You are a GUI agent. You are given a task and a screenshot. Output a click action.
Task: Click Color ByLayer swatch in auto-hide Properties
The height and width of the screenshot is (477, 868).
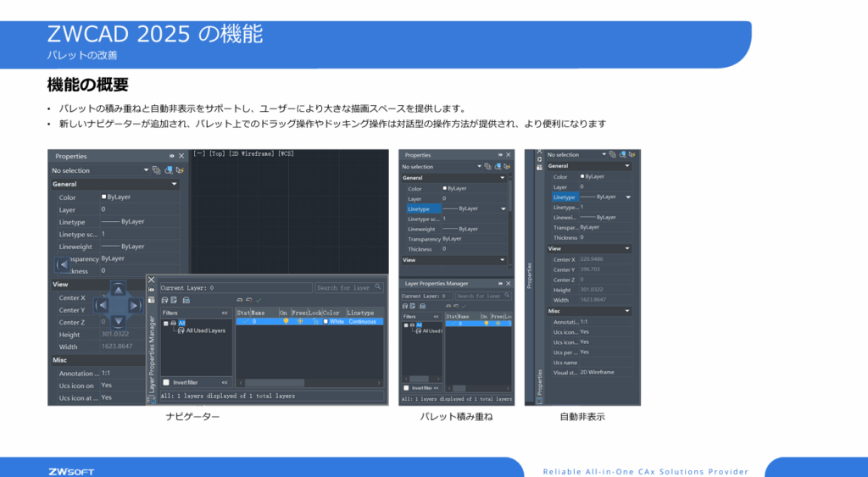pos(582,176)
